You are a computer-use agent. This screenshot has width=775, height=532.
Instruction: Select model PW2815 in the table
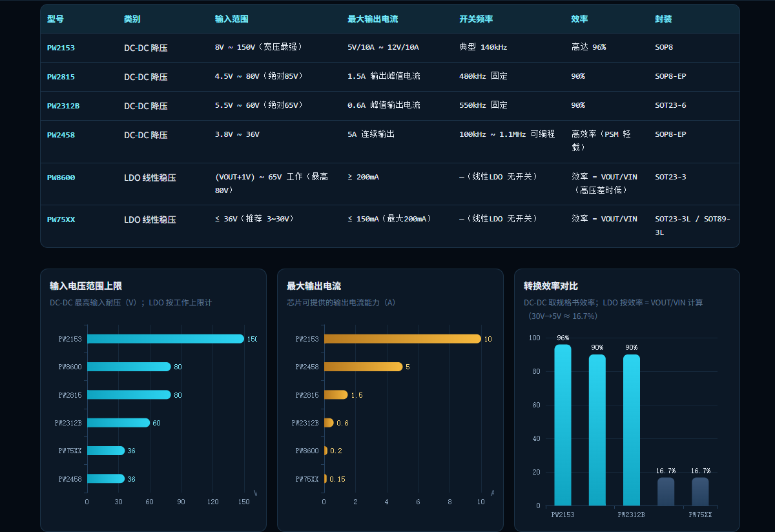coord(61,77)
